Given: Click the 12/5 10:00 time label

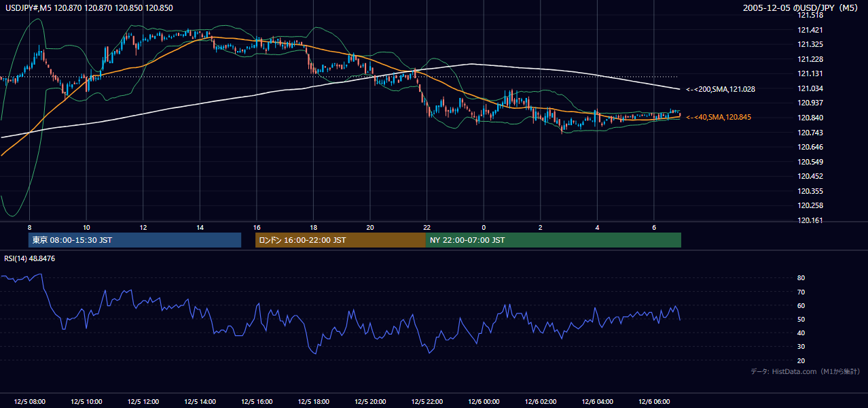Looking at the screenshot, I should [x=86, y=402].
